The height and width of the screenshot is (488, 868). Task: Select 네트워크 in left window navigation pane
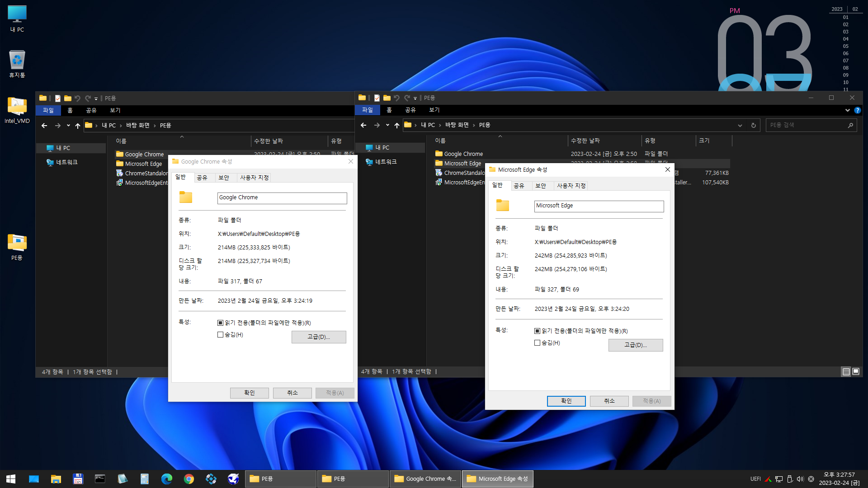[66, 162]
